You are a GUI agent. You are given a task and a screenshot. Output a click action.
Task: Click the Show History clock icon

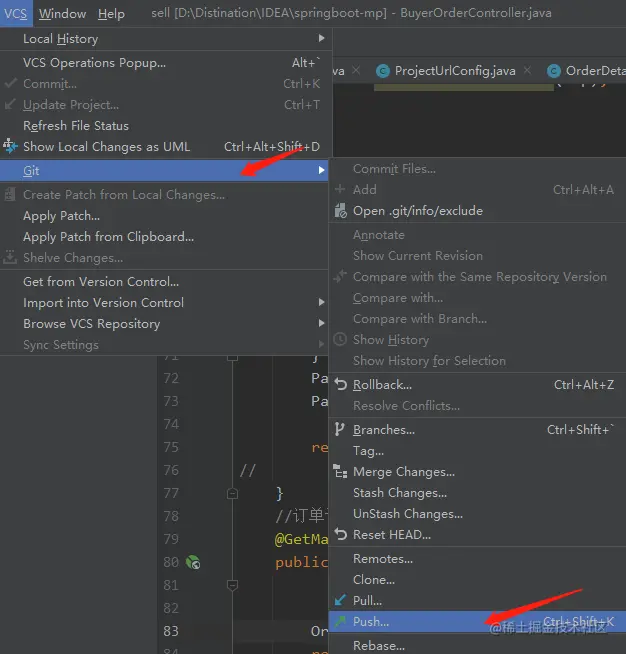point(340,339)
